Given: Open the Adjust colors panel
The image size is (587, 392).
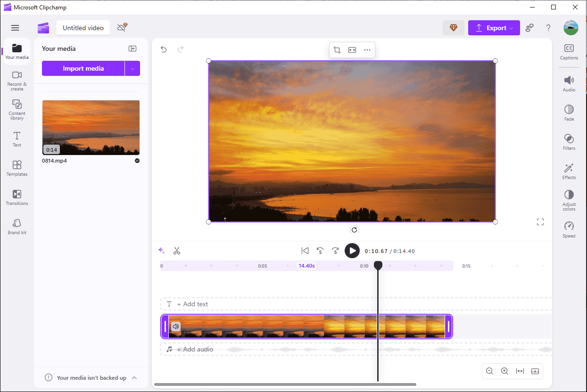Looking at the screenshot, I should (569, 200).
